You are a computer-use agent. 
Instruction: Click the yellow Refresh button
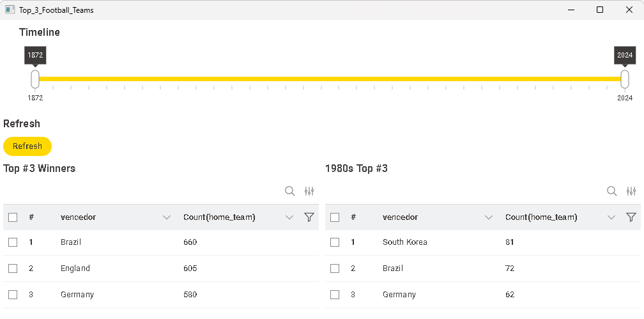27,146
